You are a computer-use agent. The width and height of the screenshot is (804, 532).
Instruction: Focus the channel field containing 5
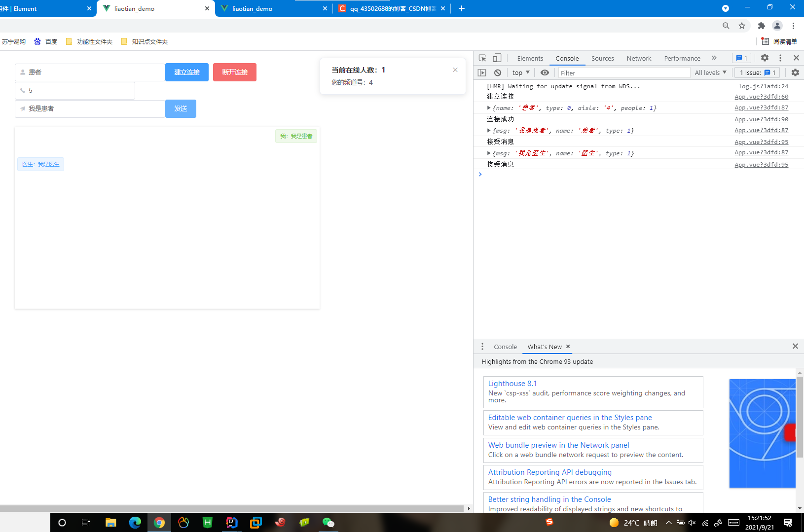(x=75, y=90)
